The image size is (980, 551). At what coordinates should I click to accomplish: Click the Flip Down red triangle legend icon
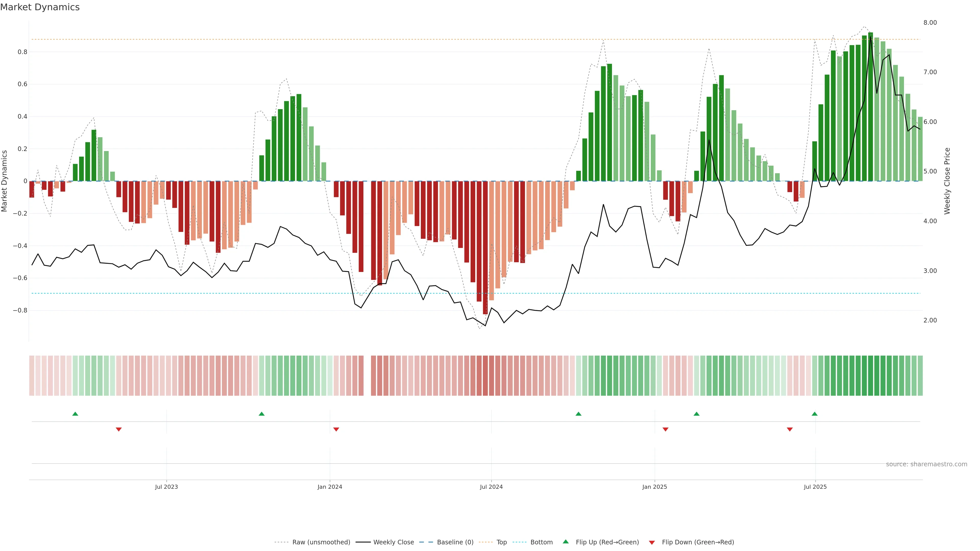click(652, 542)
